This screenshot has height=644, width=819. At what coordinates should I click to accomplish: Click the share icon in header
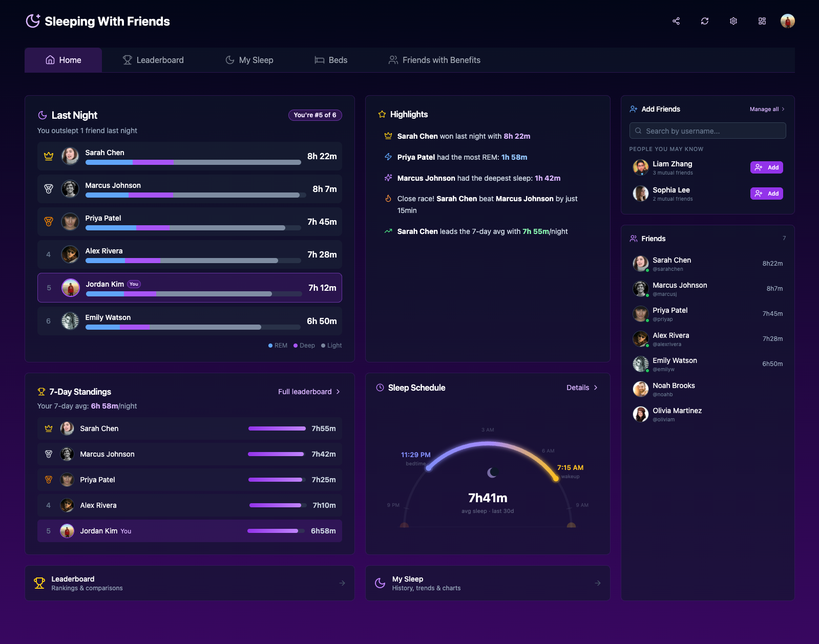676,21
